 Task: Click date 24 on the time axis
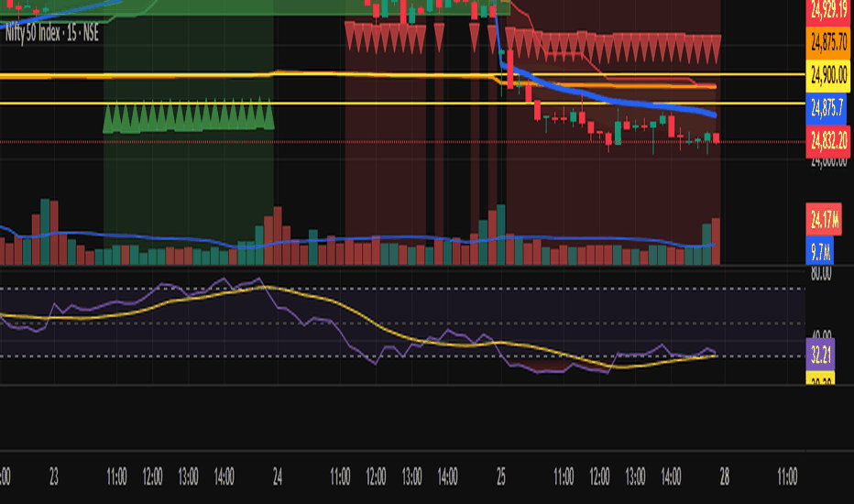click(278, 477)
